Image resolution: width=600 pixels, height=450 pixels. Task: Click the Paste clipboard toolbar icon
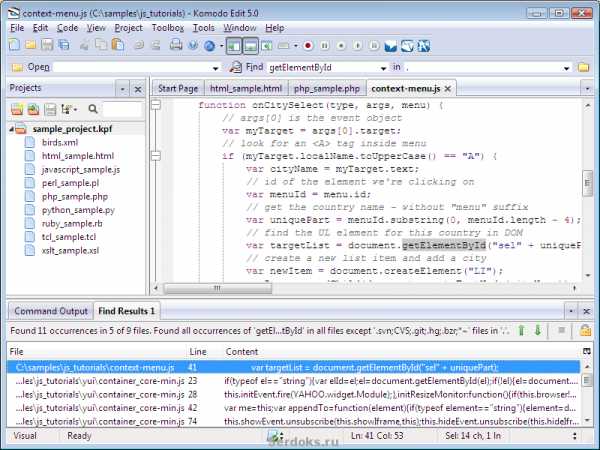coord(117,46)
